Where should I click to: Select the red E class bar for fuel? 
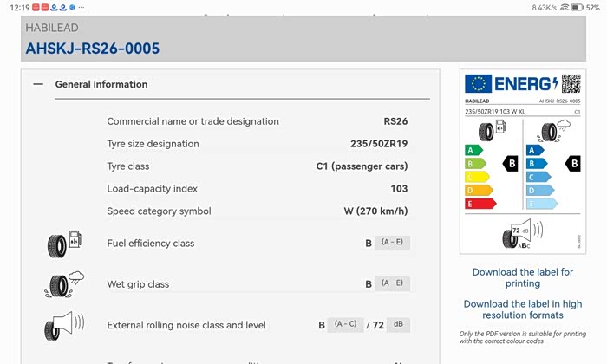pyautogui.click(x=480, y=204)
